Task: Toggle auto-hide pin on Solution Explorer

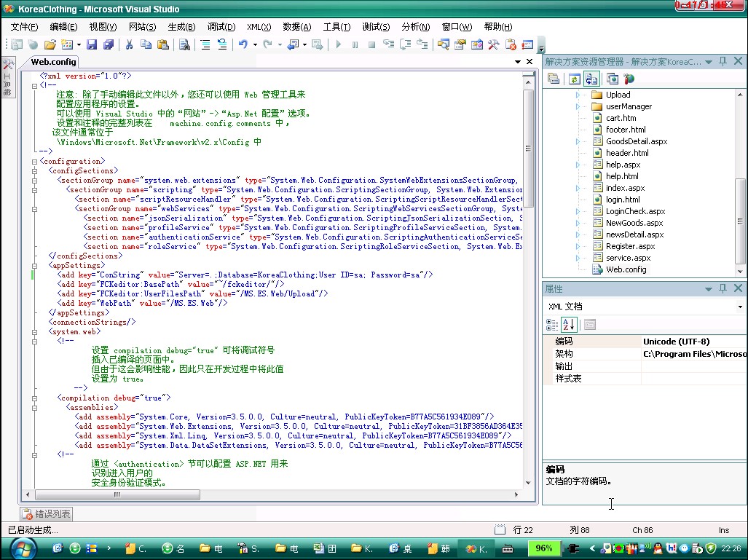Action: (723, 61)
